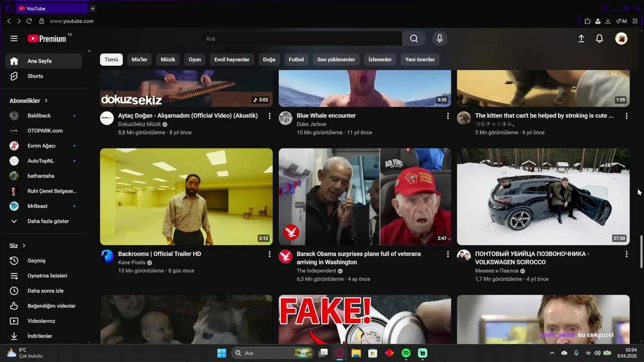Select the İzlenenler filter chip

point(380,59)
